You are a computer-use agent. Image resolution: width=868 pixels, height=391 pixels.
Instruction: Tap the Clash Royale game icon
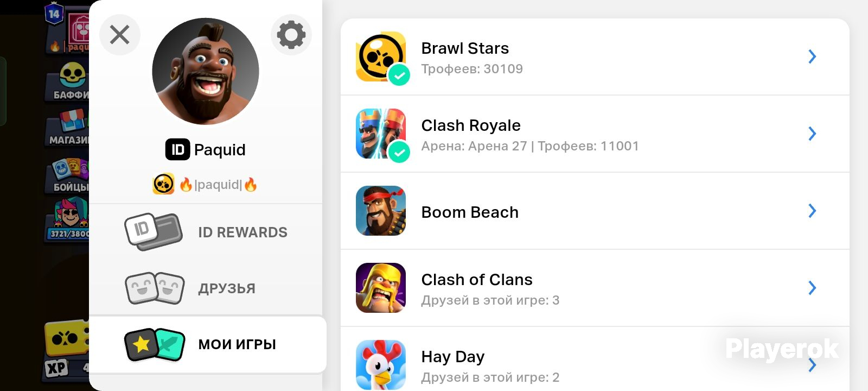(381, 134)
